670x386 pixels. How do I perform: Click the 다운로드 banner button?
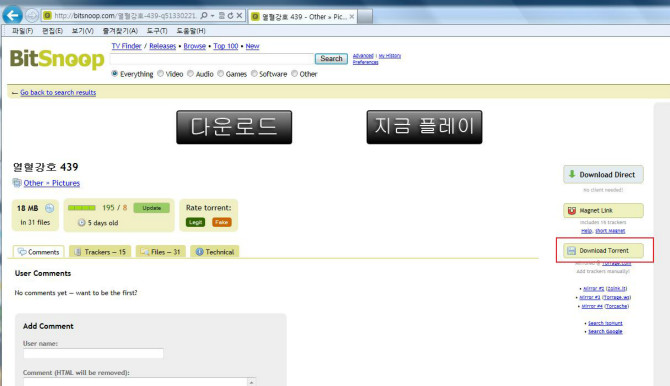234,127
